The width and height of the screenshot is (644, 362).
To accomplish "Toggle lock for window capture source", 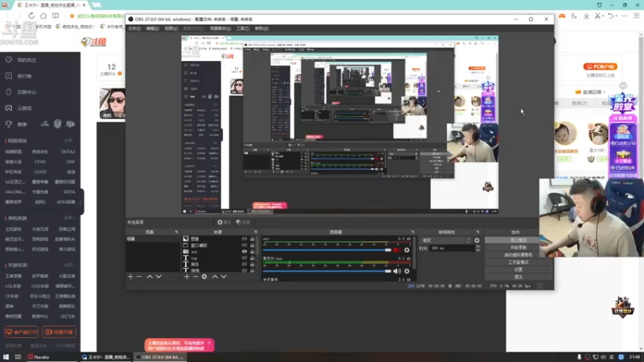I will [x=252, y=245].
